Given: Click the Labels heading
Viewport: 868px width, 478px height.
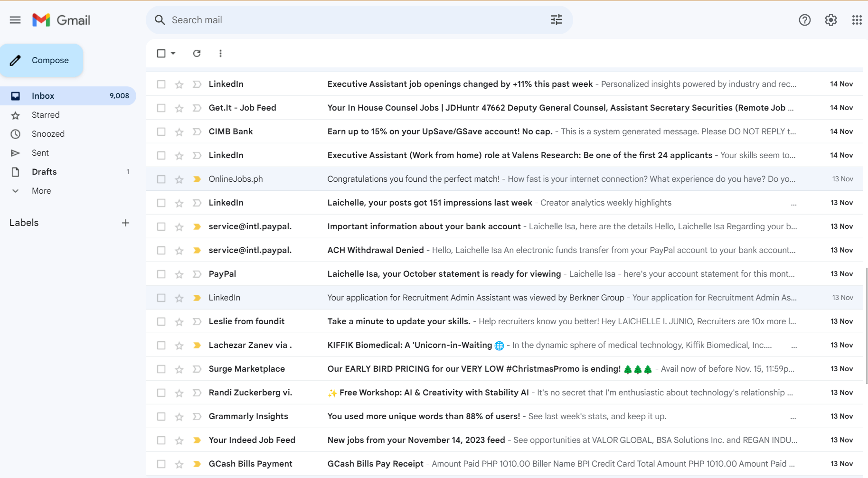Looking at the screenshot, I should (x=24, y=223).
